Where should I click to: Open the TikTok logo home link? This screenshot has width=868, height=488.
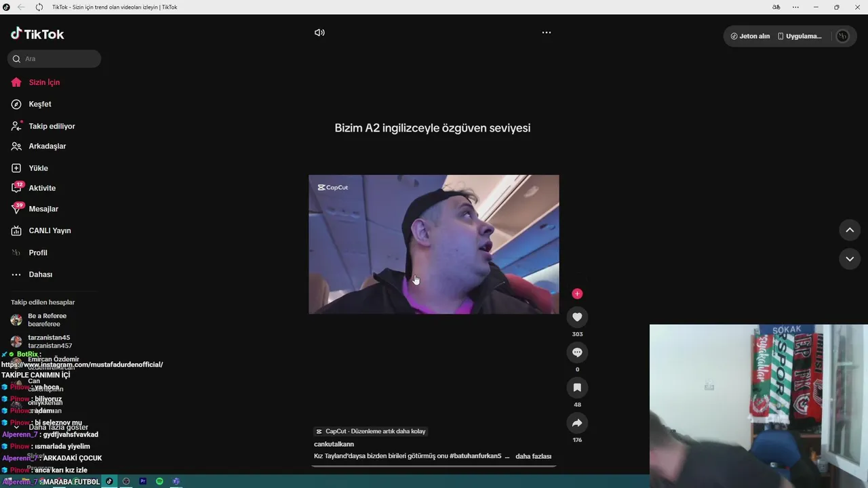37,34
